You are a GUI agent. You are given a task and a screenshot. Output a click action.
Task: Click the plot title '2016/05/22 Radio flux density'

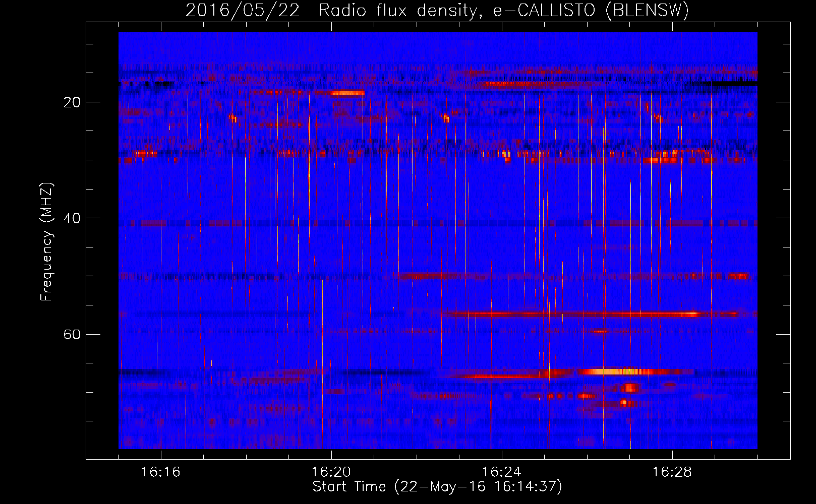(332, 10)
